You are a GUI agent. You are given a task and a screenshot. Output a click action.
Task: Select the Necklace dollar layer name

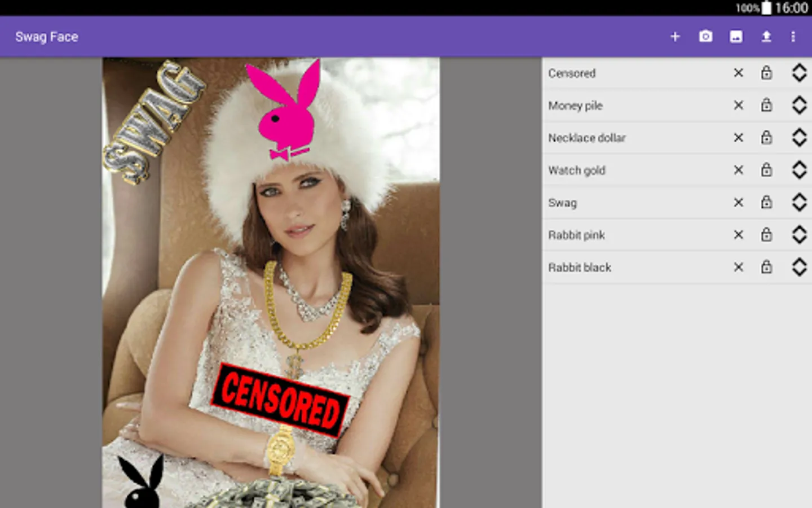click(587, 138)
